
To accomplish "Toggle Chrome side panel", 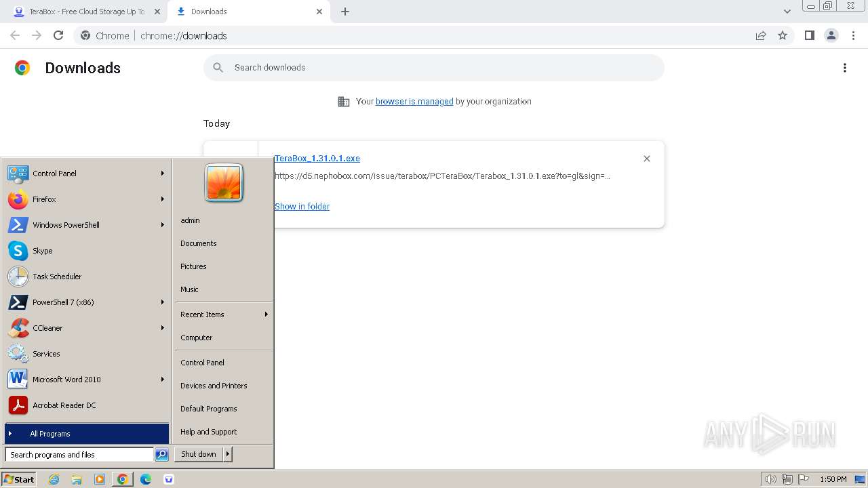I will (809, 35).
